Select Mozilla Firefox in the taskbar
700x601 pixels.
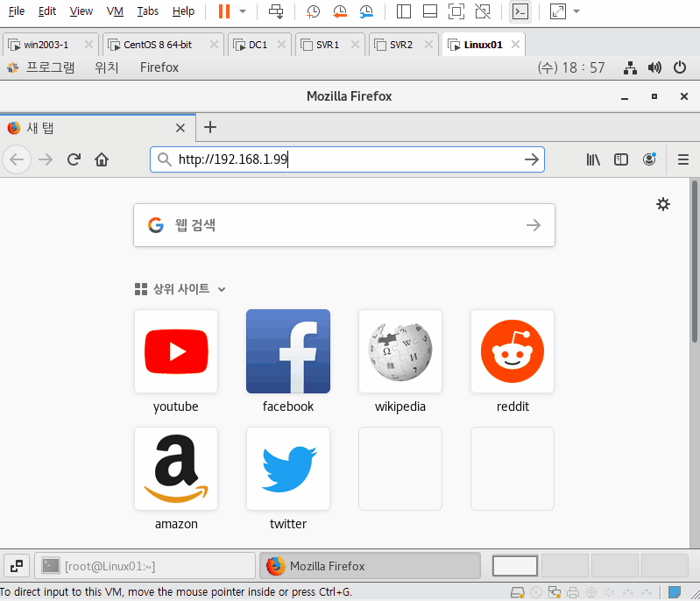[370, 566]
